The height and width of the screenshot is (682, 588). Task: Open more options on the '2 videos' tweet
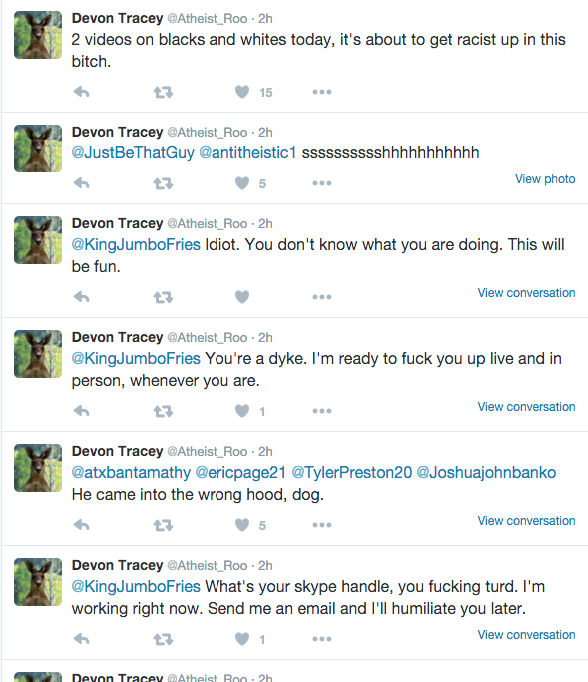pyautogui.click(x=322, y=92)
